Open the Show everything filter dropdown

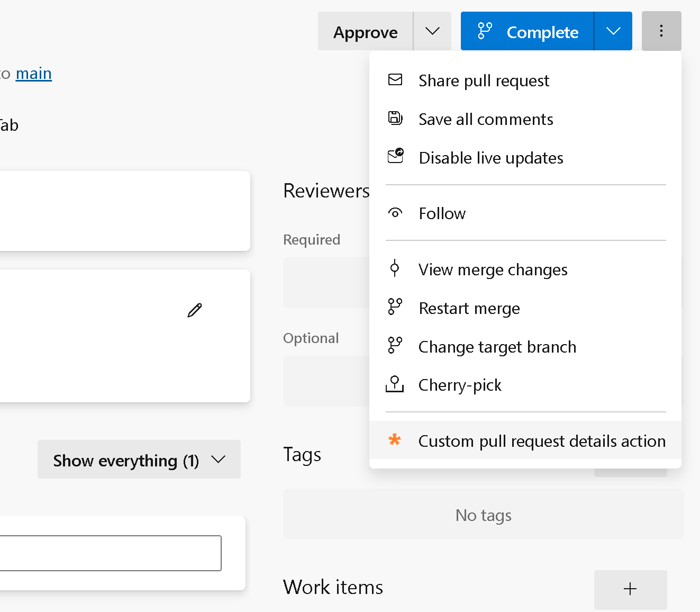click(139, 460)
